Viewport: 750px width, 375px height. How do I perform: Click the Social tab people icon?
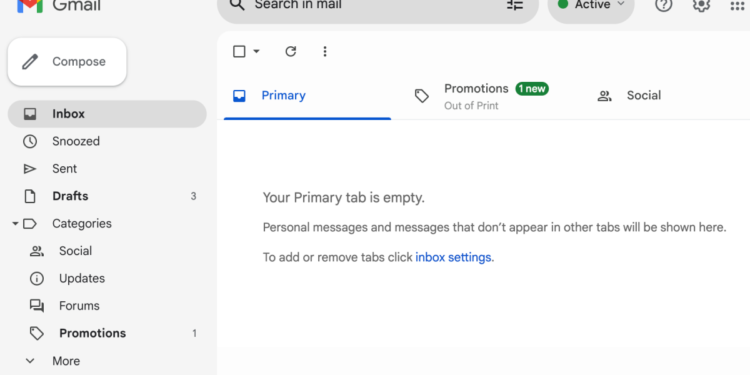pos(605,96)
